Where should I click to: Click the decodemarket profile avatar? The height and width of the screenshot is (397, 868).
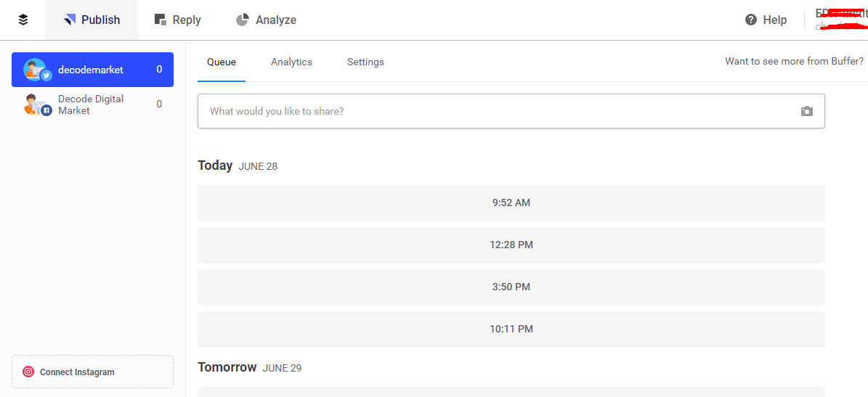click(36, 70)
